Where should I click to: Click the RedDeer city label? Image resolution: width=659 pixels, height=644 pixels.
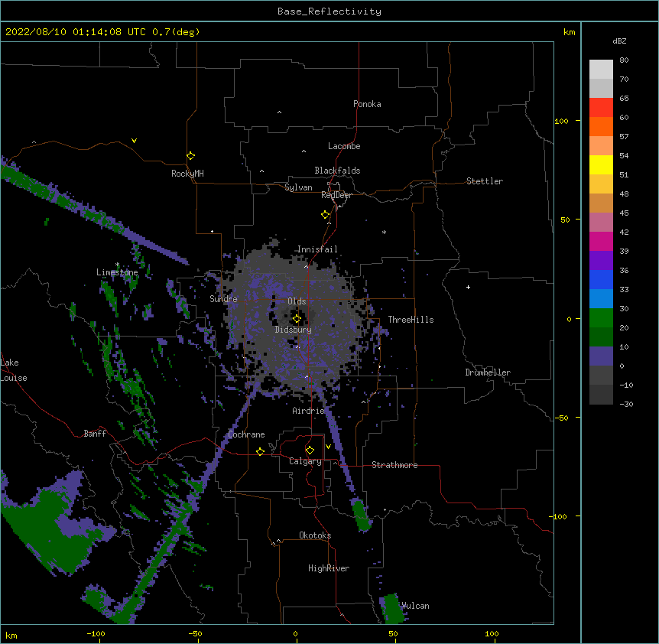336,195
